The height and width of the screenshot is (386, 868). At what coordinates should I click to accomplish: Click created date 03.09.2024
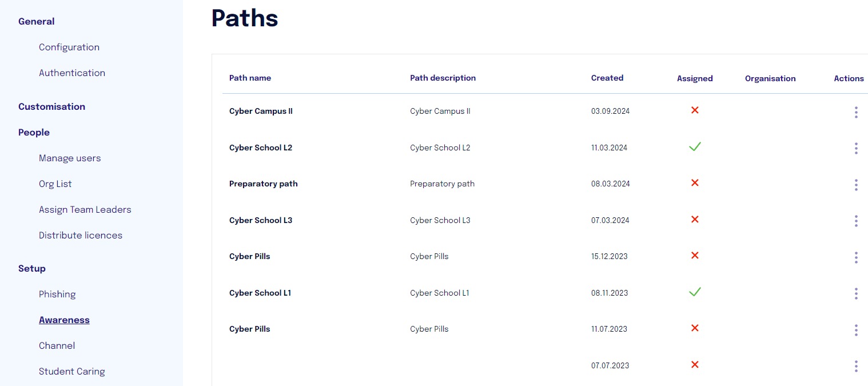click(610, 112)
